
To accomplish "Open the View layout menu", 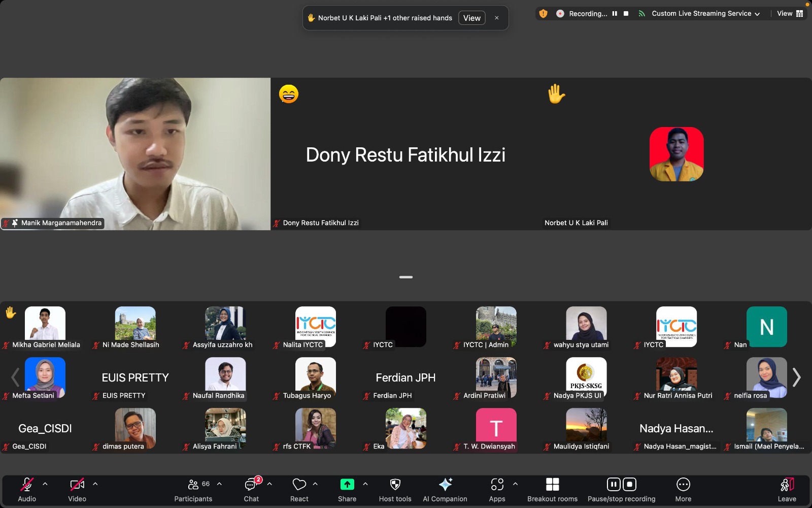I will pyautogui.click(x=790, y=14).
